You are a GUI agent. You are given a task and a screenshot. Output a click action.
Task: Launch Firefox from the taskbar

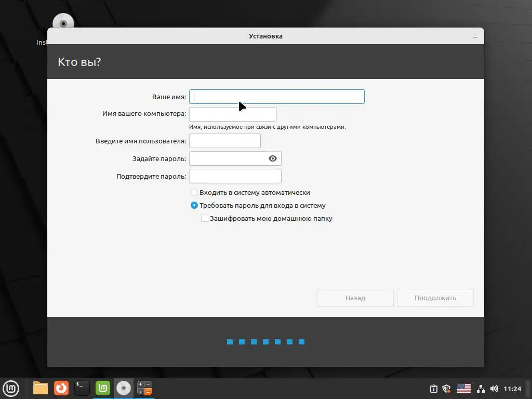click(61, 388)
